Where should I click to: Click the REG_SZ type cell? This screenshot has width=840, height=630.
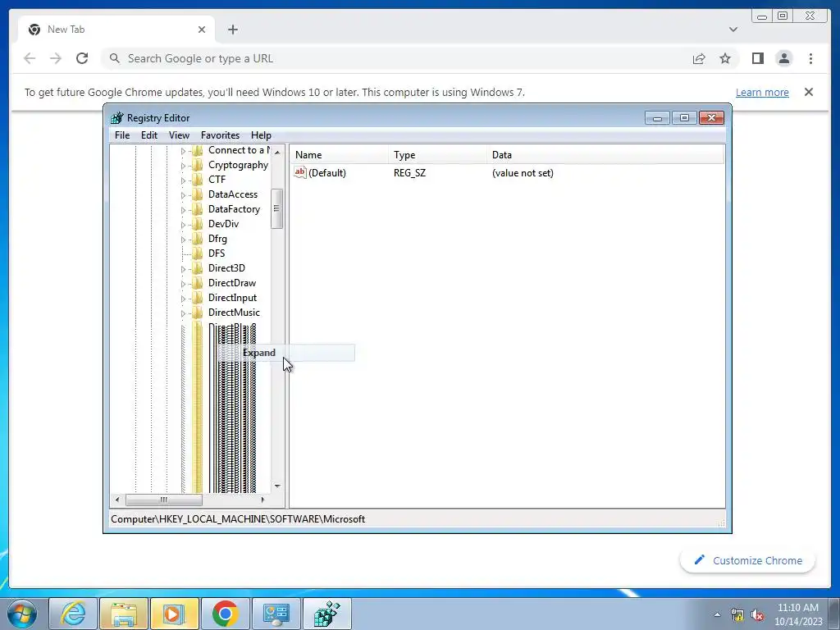(410, 173)
